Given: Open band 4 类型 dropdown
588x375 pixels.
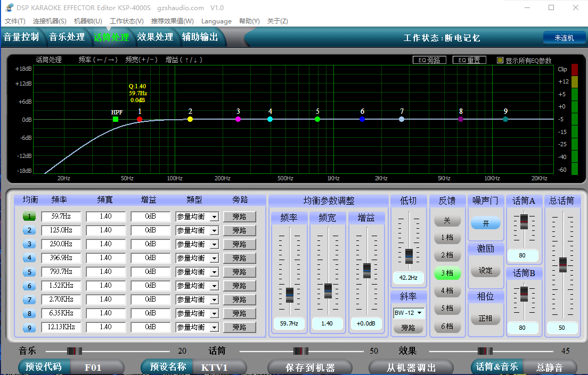Looking at the screenshot, I should 214,258.
